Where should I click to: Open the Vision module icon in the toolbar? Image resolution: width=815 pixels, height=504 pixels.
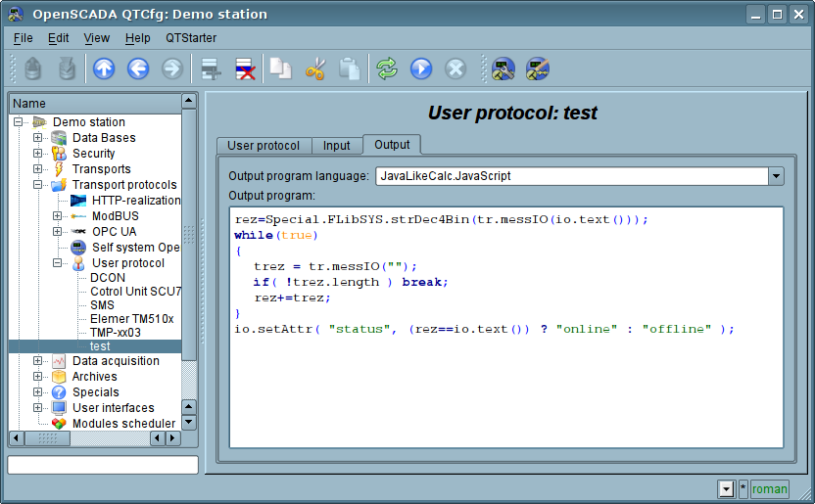click(538, 69)
